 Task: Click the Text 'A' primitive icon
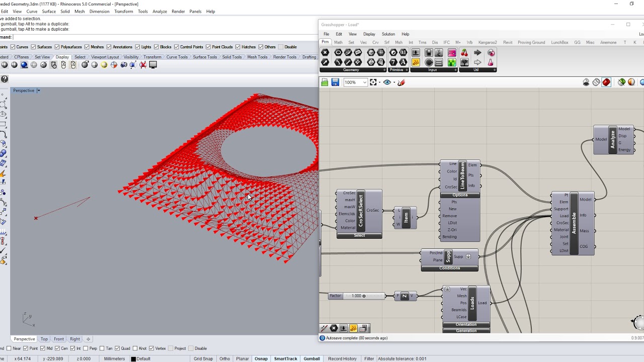click(x=403, y=62)
